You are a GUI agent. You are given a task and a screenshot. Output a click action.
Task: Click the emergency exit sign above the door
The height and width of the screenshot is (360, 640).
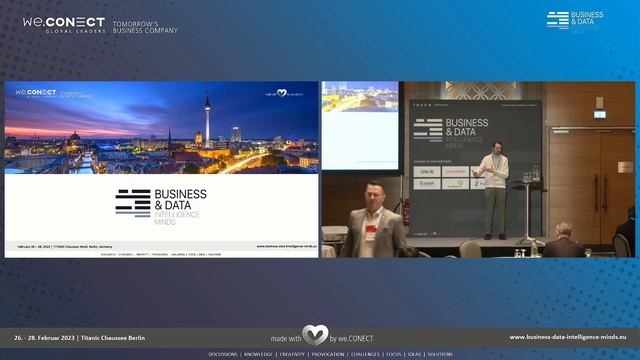coord(600,114)
